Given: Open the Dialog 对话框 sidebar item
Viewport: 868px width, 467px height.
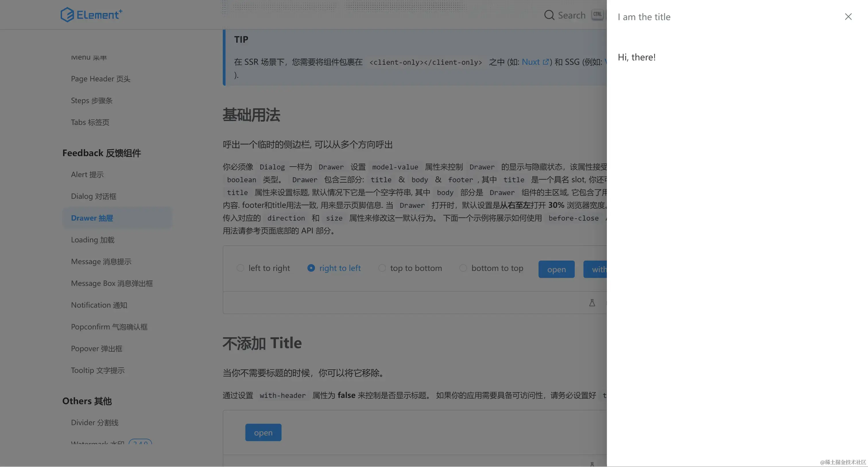Looking at the screenshot, I should 93,196.
